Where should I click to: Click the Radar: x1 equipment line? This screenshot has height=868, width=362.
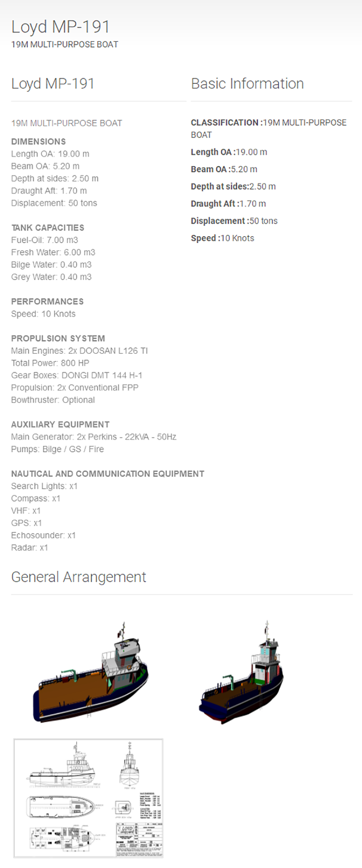pyautogui.click(x=30, y=548)
